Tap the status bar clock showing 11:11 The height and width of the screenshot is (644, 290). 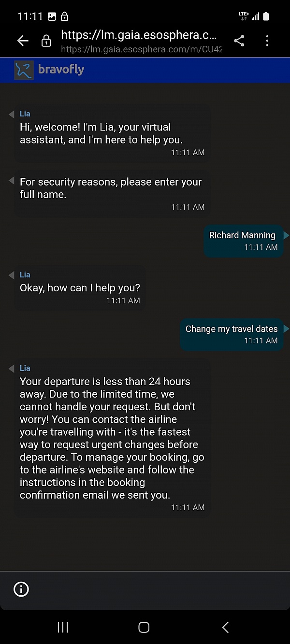(x=30, y=16)
